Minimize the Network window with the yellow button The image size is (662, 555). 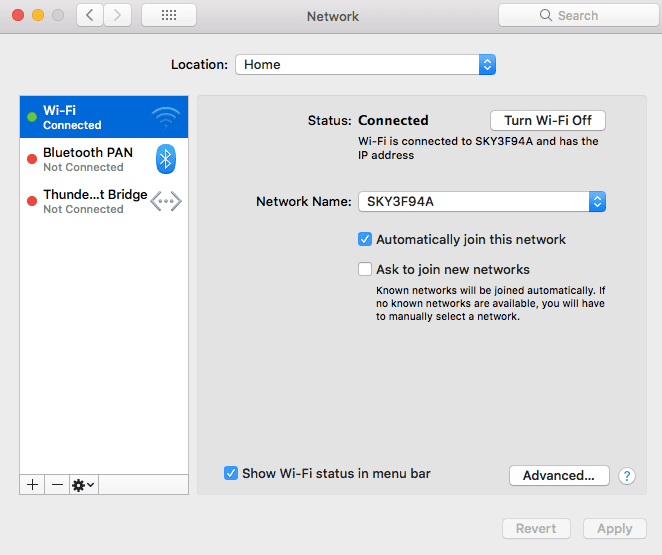38,15
